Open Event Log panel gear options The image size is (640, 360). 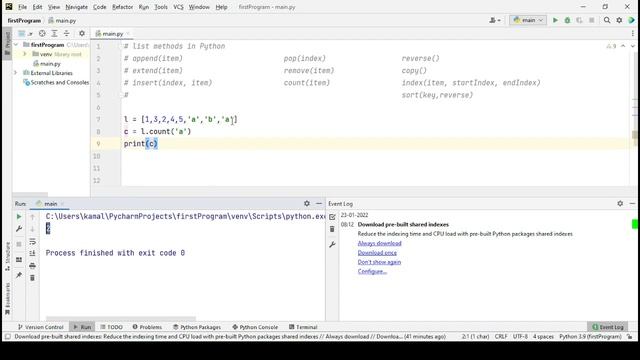point(620,203)
